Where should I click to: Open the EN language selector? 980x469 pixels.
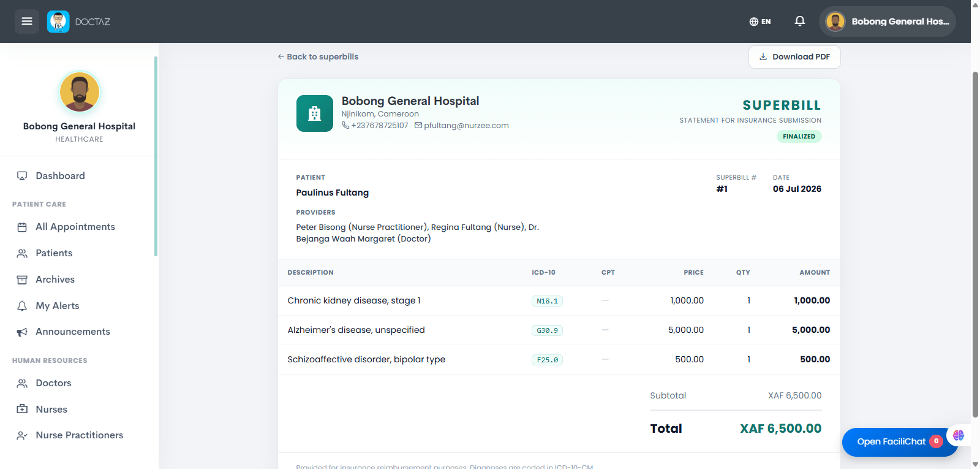point(760,21)
